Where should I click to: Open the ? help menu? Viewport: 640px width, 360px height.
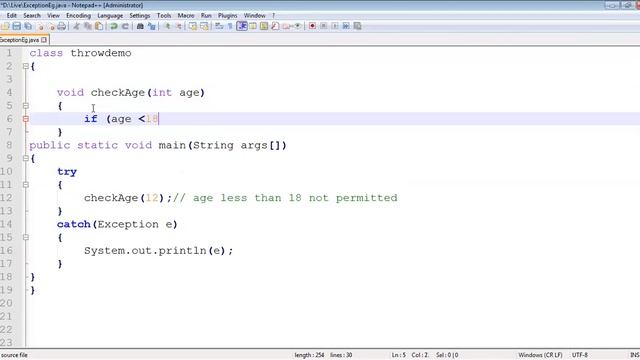coord(273,16)
